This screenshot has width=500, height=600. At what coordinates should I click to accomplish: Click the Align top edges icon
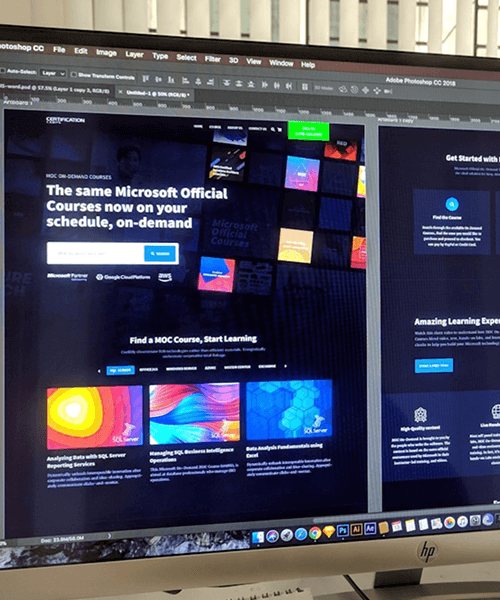pos(145,79)
